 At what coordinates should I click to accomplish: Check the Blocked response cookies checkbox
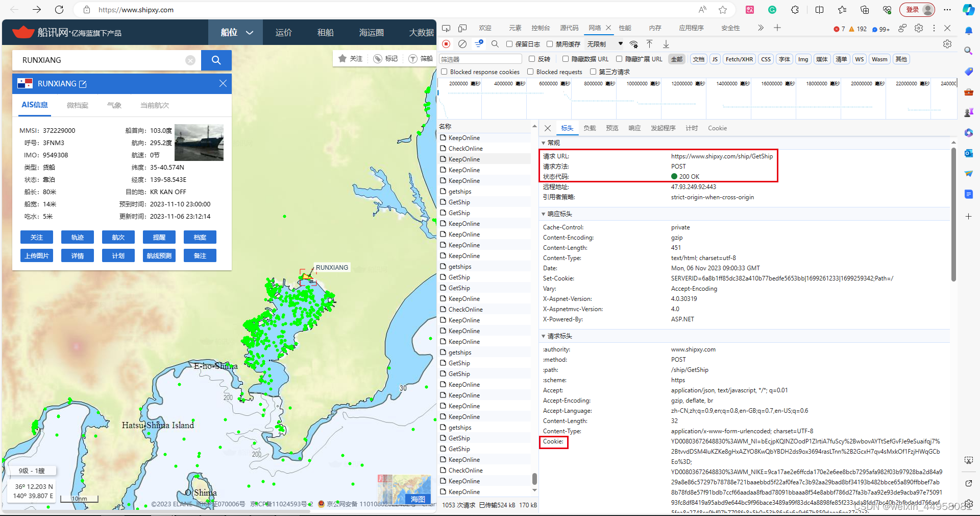point(444,72)
